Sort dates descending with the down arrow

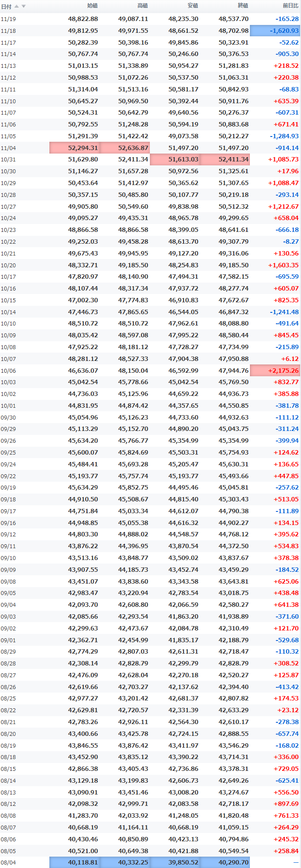point(24,6)
